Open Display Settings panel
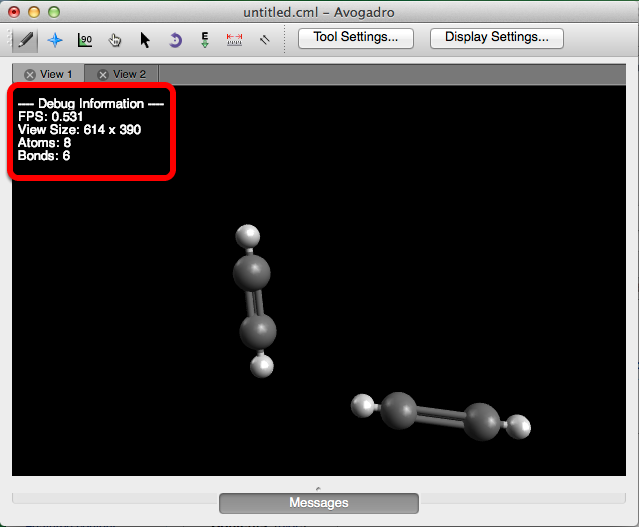639x527 pixels. coord(496,38)
